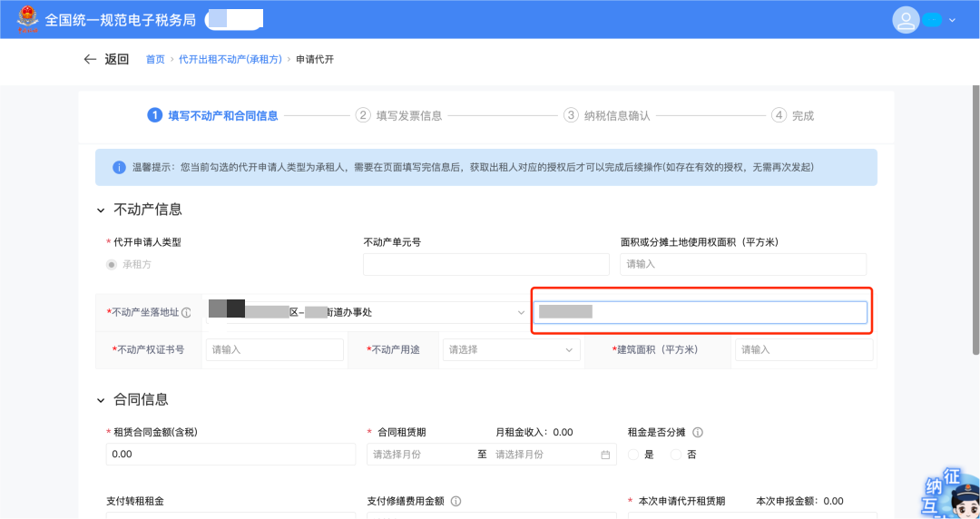Click 本次申报金额: 0.00 text
980x519 pixels.
click(799, 501)
